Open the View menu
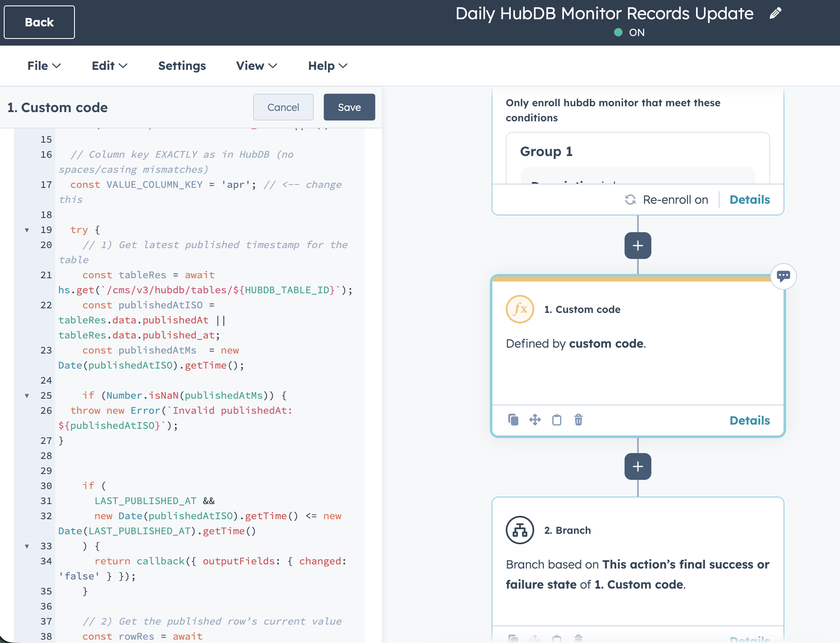 tap(256, 66)
